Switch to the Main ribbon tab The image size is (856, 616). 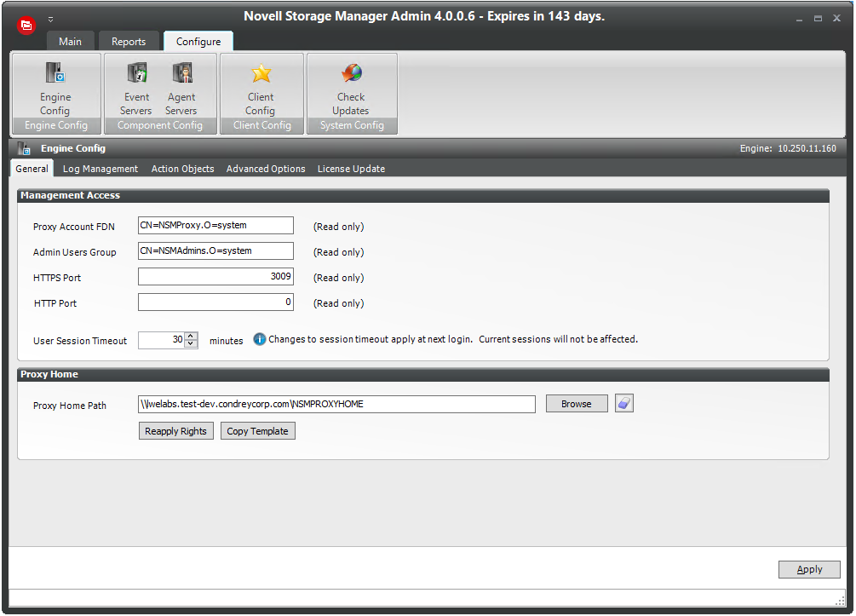pos(71,42)
